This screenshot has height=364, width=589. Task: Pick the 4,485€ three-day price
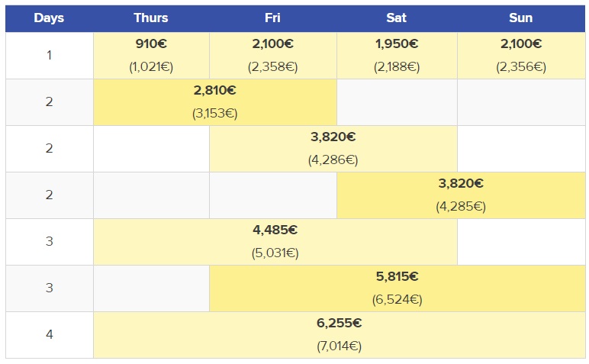tap(275, 230)
